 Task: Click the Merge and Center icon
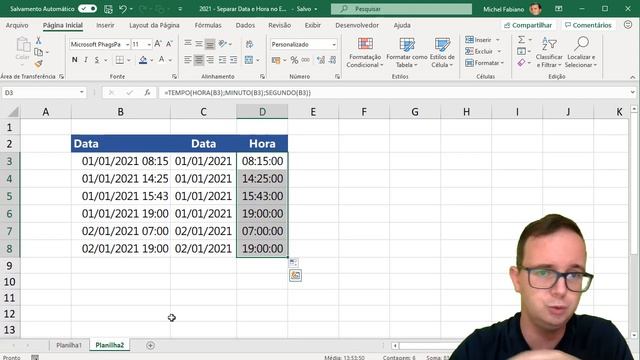(249, 60)
